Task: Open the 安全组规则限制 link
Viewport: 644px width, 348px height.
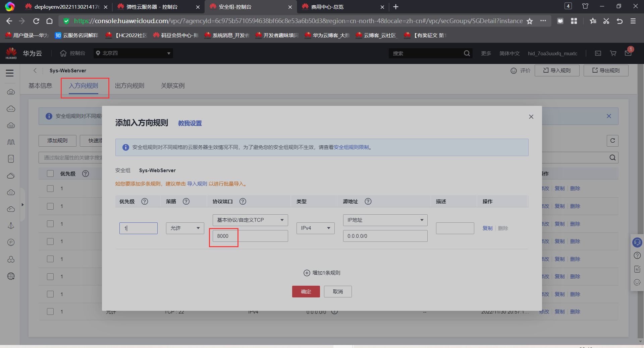Action: pos(351,147)
